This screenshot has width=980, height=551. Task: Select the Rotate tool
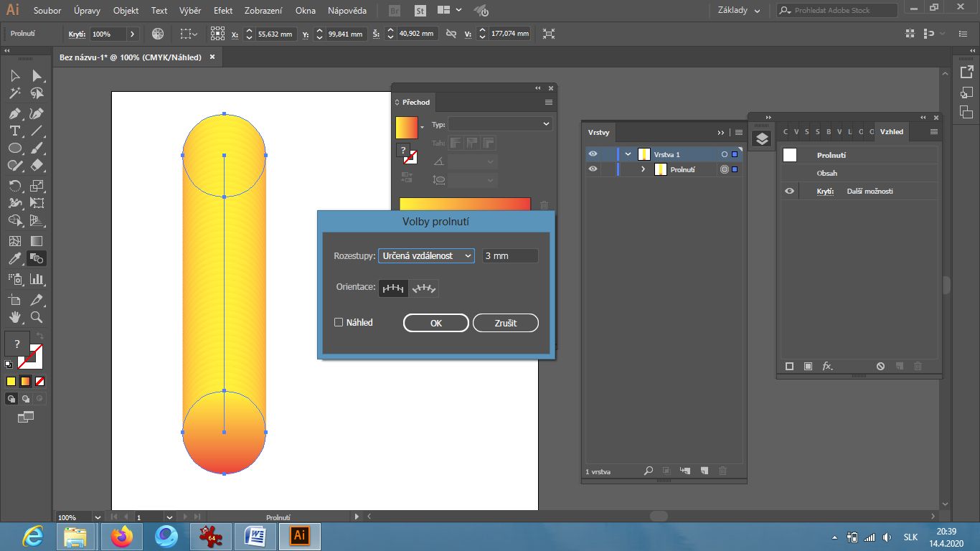(14, 186)
